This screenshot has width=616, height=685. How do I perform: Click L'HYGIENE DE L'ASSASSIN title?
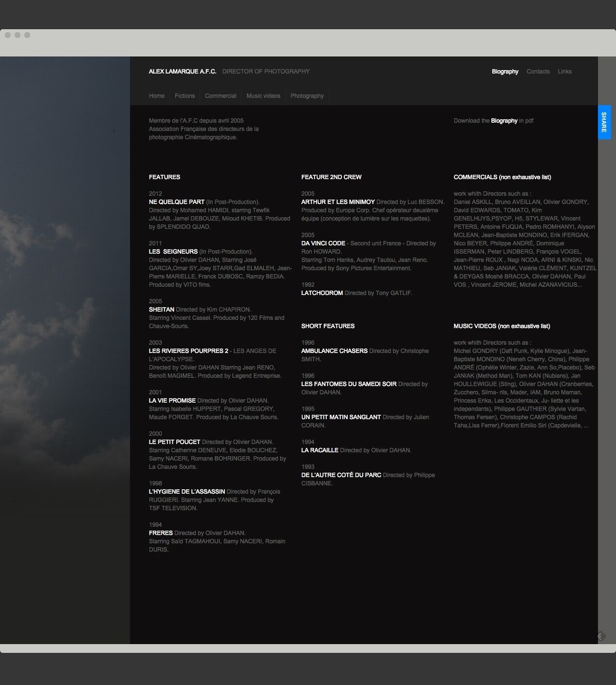coord(187,492)
